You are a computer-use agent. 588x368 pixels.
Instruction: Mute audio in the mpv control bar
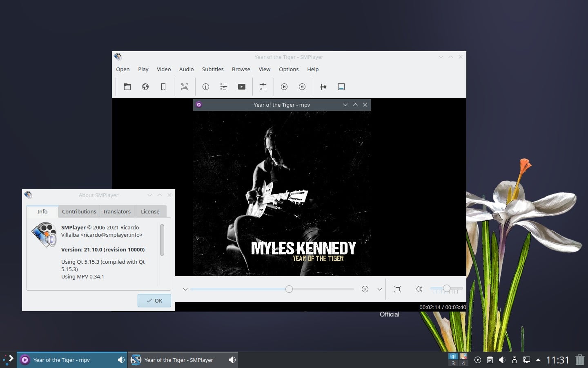pyautogui.click(x=419, y=289)
